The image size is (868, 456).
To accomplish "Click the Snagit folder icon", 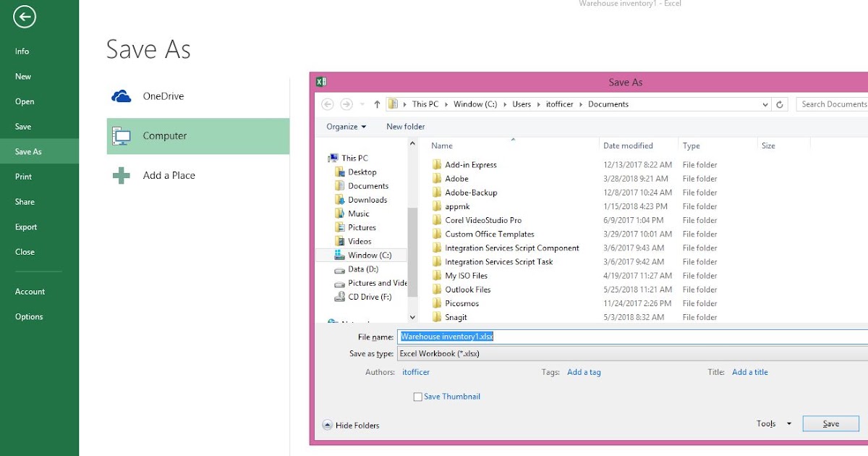I will click(x=436, y=318).
